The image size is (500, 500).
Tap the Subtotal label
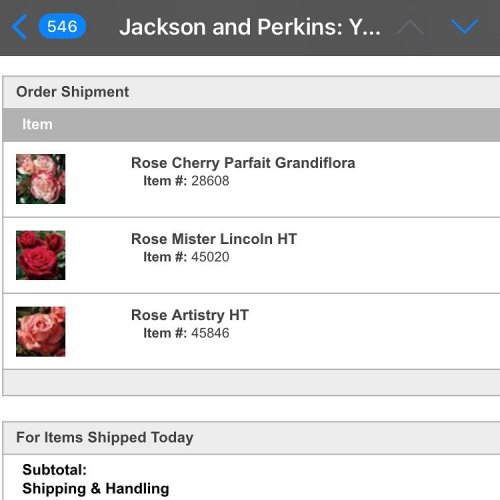point(55,470)
